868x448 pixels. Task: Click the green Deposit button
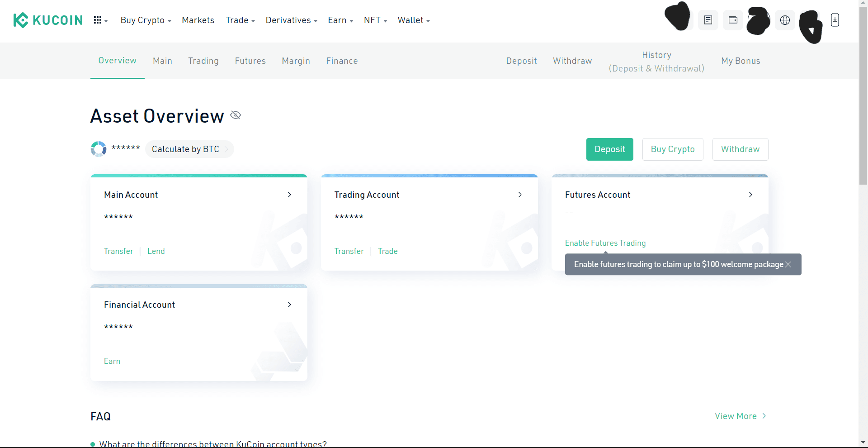tap(610, 149)
